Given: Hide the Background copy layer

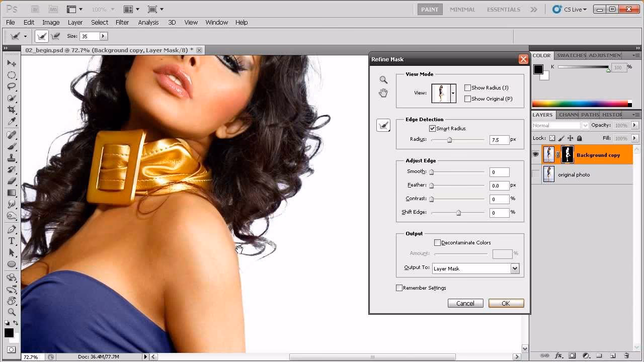Looking at the screenshot, I should point(535,154).
